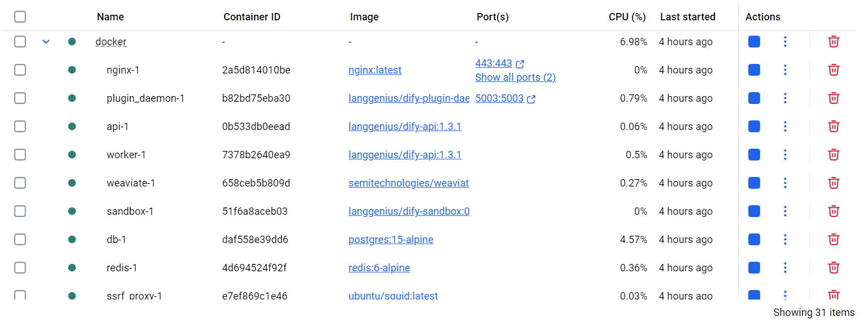Open more actions for the docker stack
This screenshot has width=868, height=325.
[x=785, y=42]
